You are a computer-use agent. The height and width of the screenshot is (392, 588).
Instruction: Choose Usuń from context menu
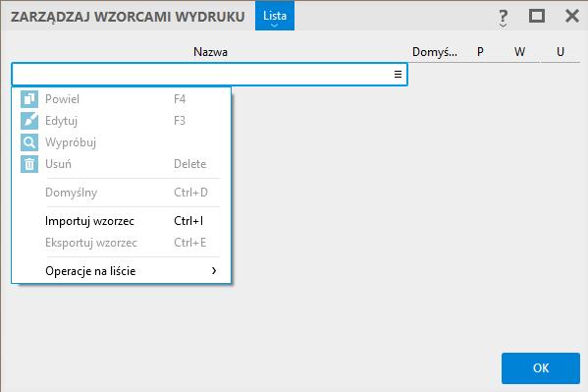click(x=122, y=164)
